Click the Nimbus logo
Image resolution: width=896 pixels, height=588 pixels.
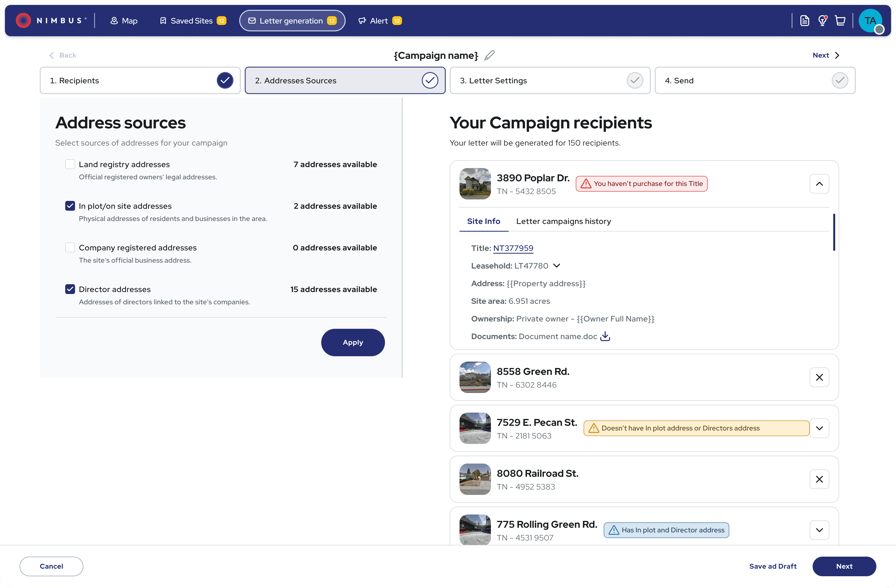pyautogui.click(x=51, y=21)
